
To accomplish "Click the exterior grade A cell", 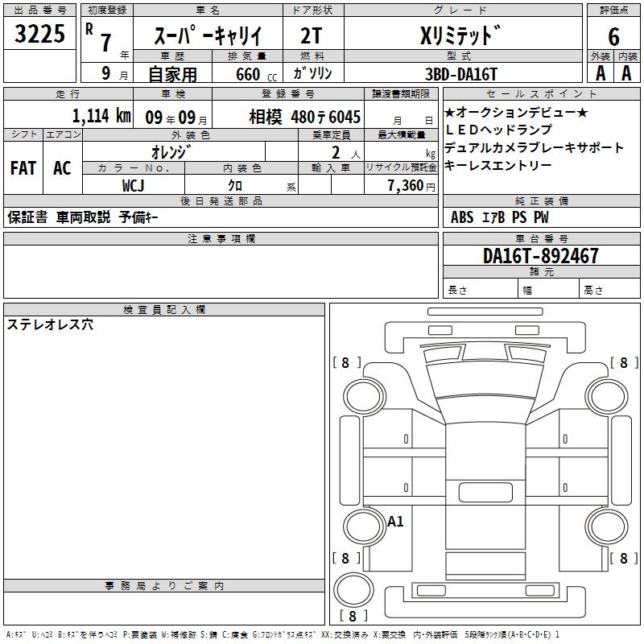I will click(x=600, y=73).
